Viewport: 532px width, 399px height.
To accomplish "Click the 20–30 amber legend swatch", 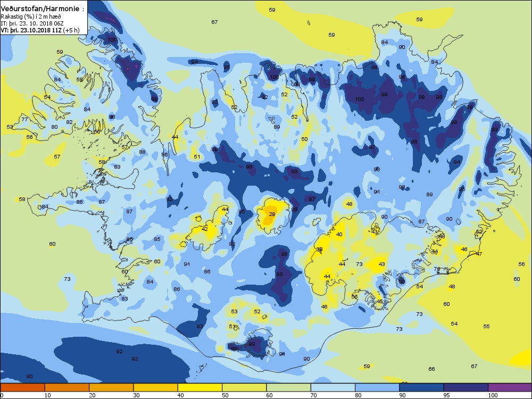I will pyautogui.click(x=111, y=387).
